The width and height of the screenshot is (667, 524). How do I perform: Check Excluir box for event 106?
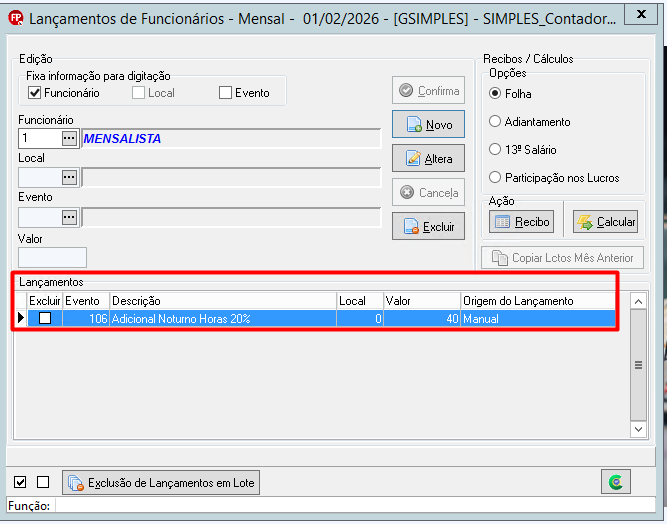point(45,318)
